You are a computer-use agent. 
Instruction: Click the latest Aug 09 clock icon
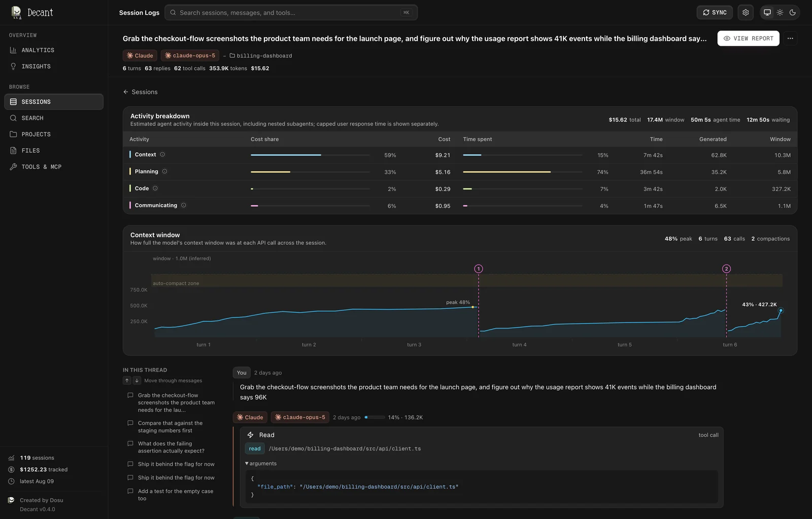[x=11, y=481]
